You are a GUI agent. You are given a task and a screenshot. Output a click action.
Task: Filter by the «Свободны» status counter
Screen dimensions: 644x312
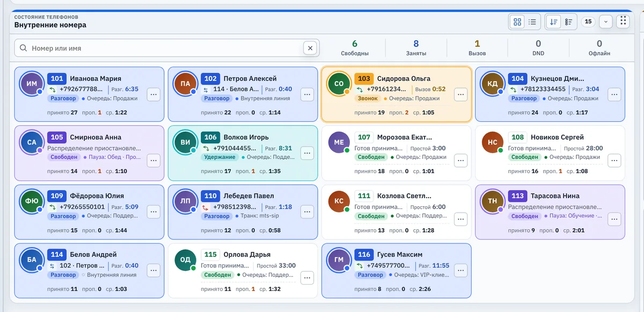[355, 48]
